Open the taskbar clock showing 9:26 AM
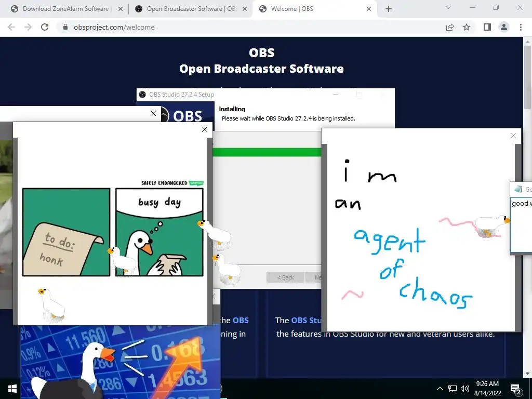 click(x=487, y=389)
